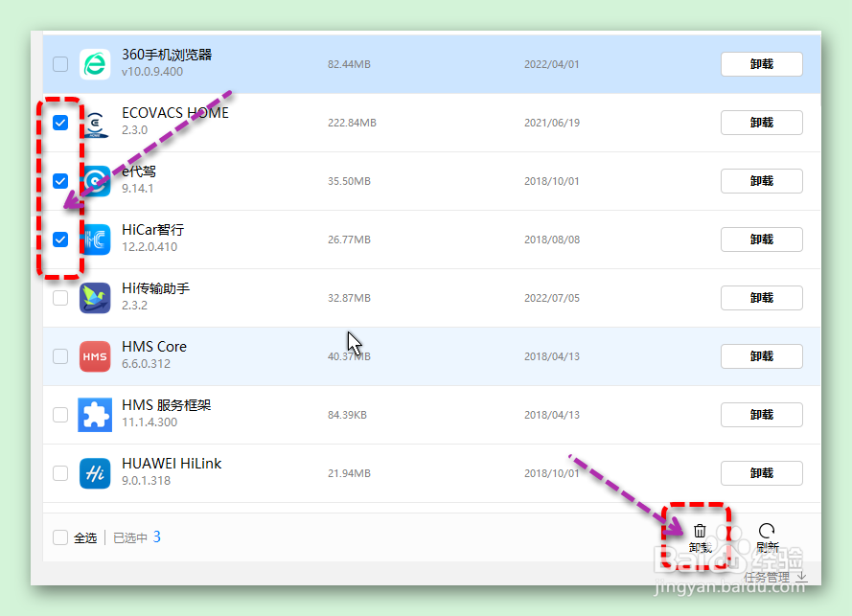Click the ECOVACS HOME app icon
The image size is (852, 616).
(95, 123)
